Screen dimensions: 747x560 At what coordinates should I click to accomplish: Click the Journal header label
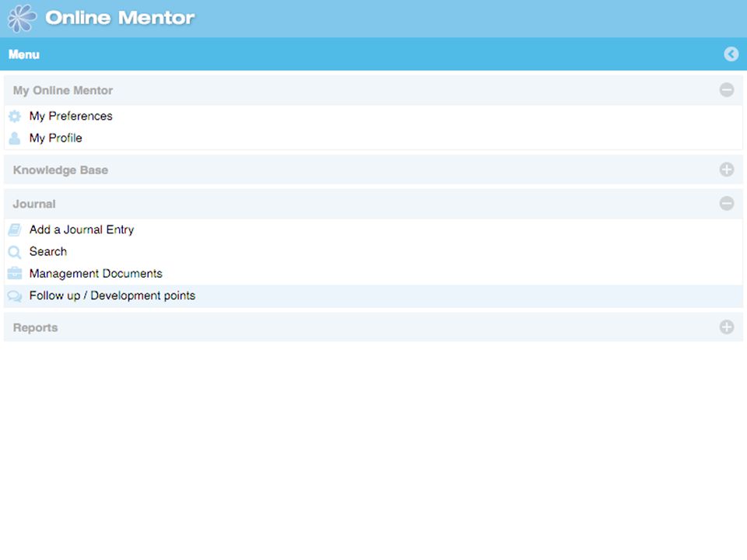point(34,204)
